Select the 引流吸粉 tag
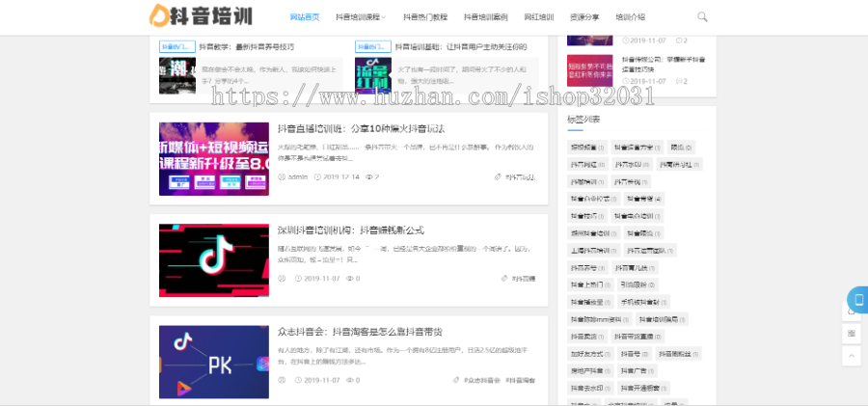 (x=637, y=284)
